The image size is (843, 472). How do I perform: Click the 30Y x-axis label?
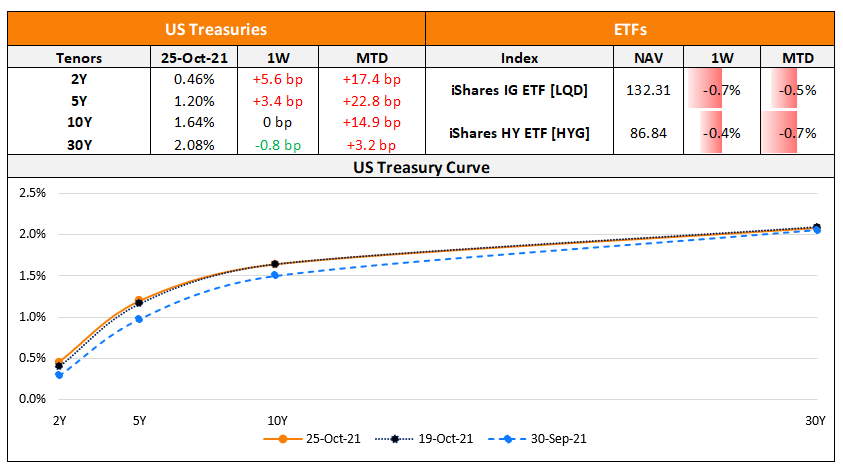[x=816, y=420]
